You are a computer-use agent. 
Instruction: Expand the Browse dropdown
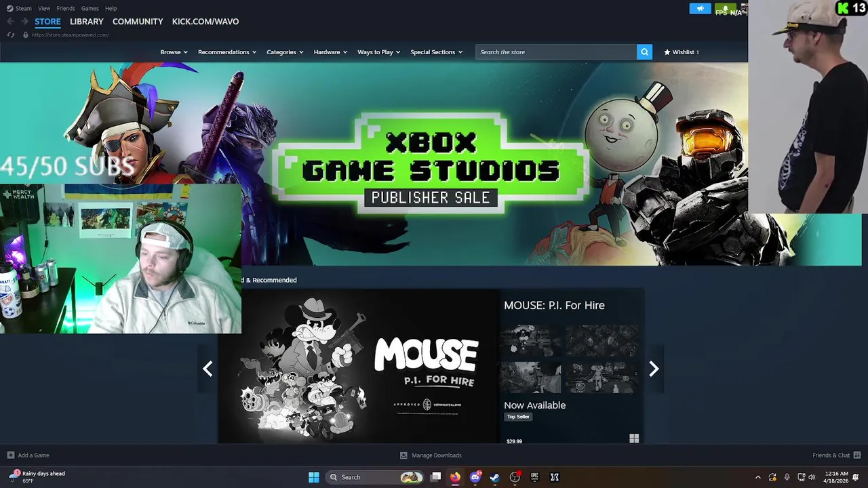coord(174,52)
